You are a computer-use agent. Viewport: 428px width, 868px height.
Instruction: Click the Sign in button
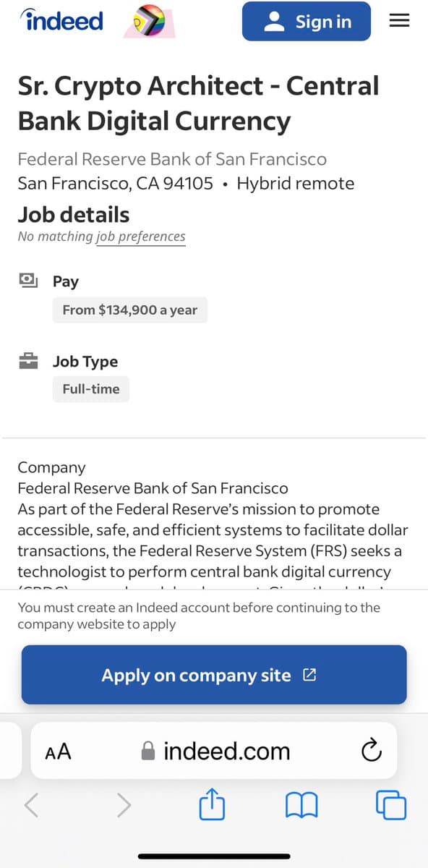click(x=307, y=22)
